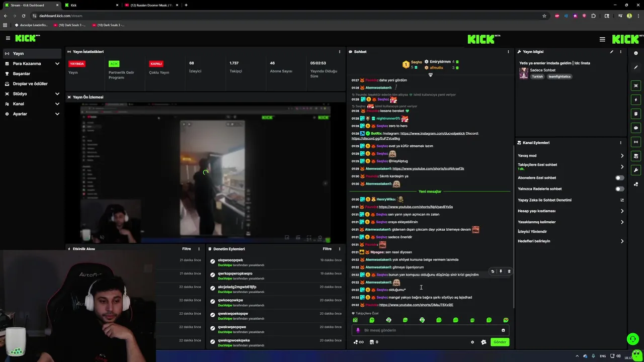Open Filtre in the Etkinlik Akışı panel

186,249
